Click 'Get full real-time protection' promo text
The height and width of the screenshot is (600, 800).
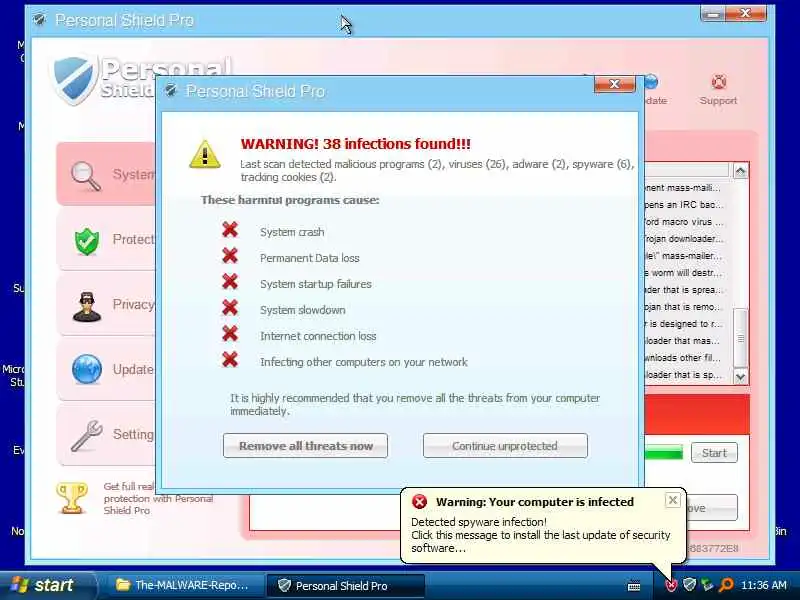point(158,498)
